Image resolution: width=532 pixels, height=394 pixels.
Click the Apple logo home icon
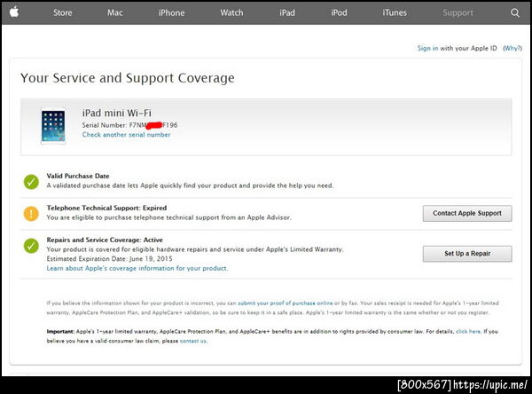click(14, 12)
